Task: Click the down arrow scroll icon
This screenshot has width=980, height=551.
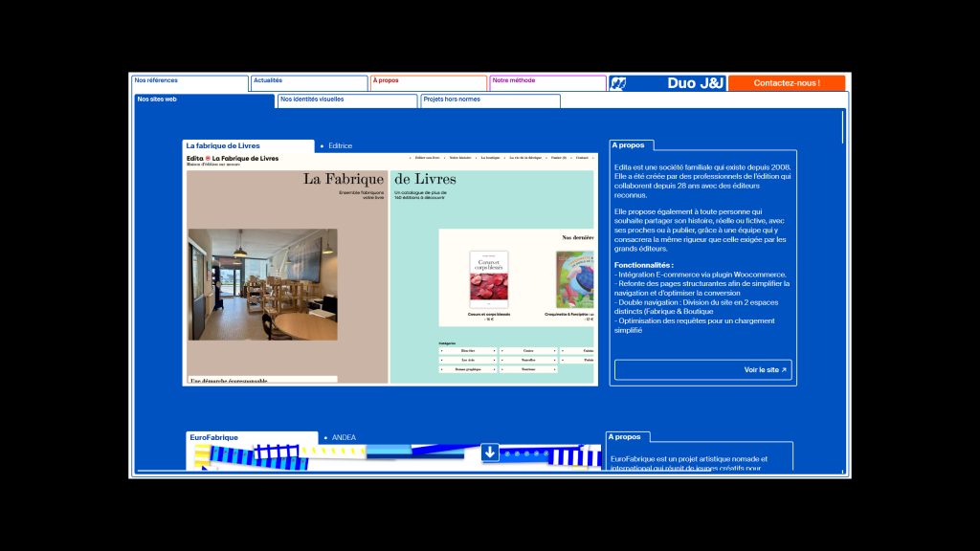Action: tap(490, 452)
